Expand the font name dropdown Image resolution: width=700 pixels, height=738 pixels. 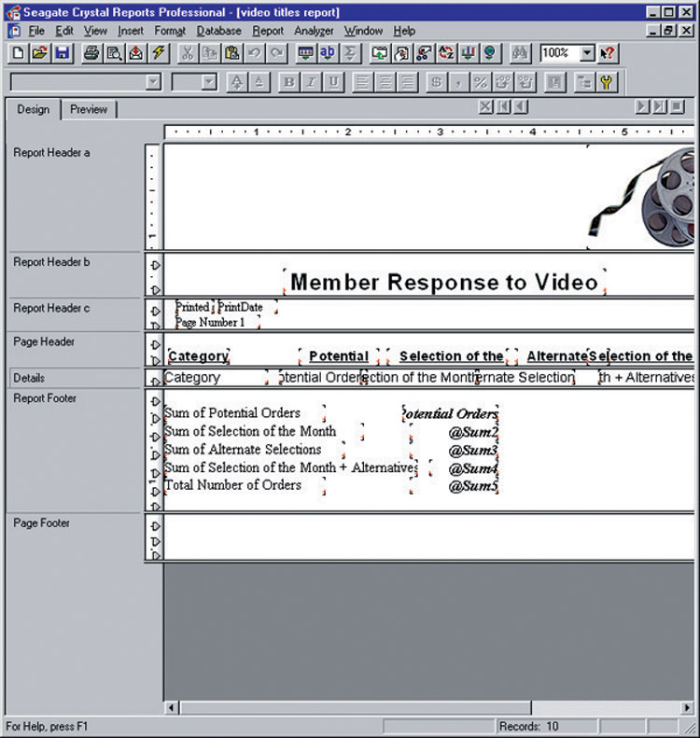153,82
